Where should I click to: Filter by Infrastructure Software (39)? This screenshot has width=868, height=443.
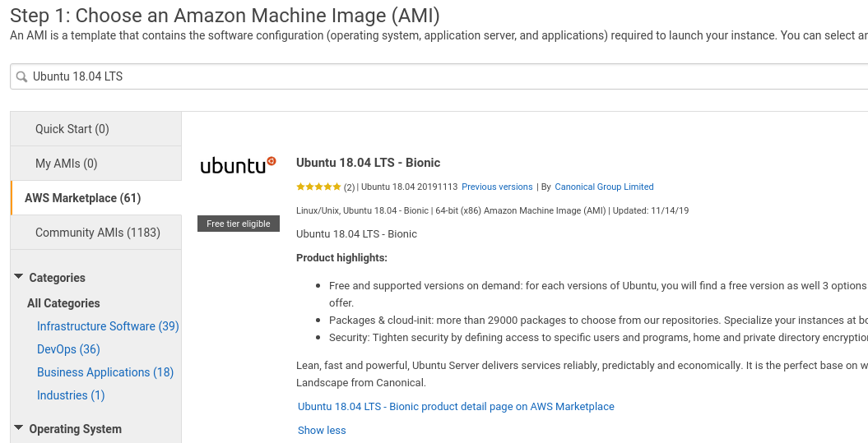coord(108,326)
